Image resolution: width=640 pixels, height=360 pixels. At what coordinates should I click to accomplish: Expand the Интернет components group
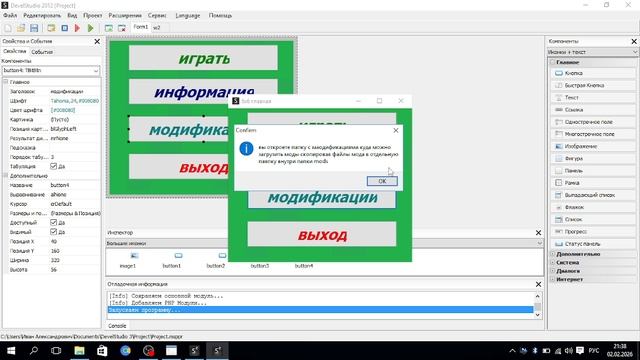tap(552, 280)
